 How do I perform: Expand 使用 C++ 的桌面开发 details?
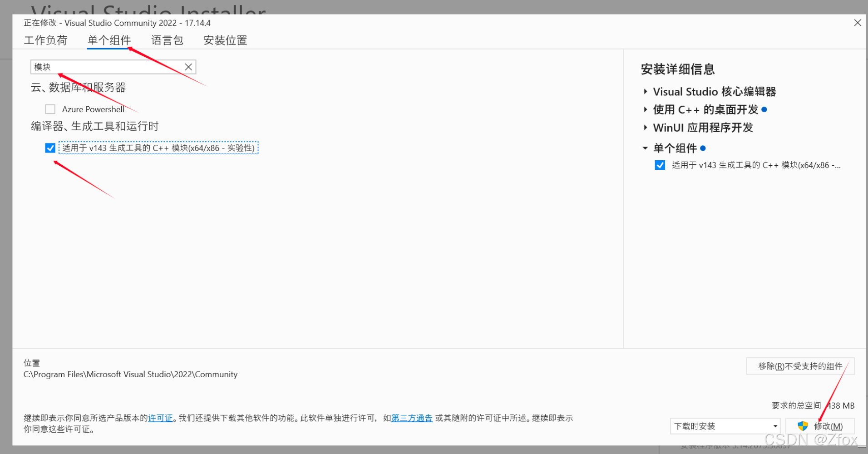(645, 109)
